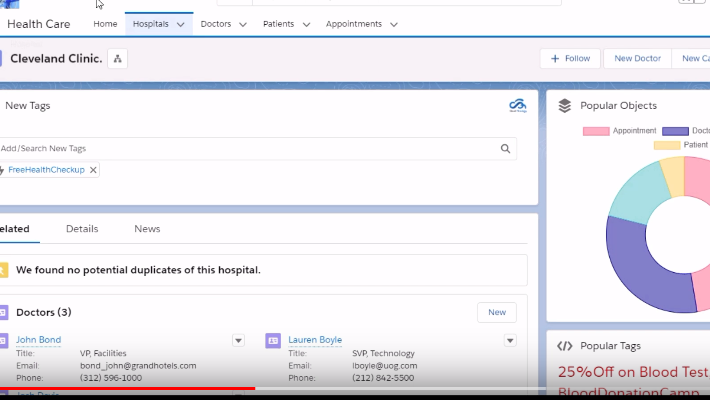Open Lauren Boyle doctor record
Viewport: 710px width, 400px height.
point(315,340)
